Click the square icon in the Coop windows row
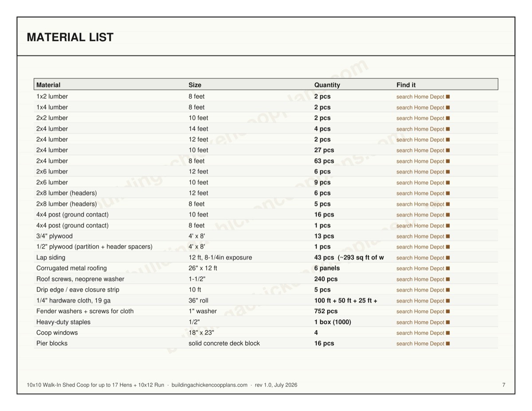Image resolution: width=532 pixels, height=411 pixels. 448,333
